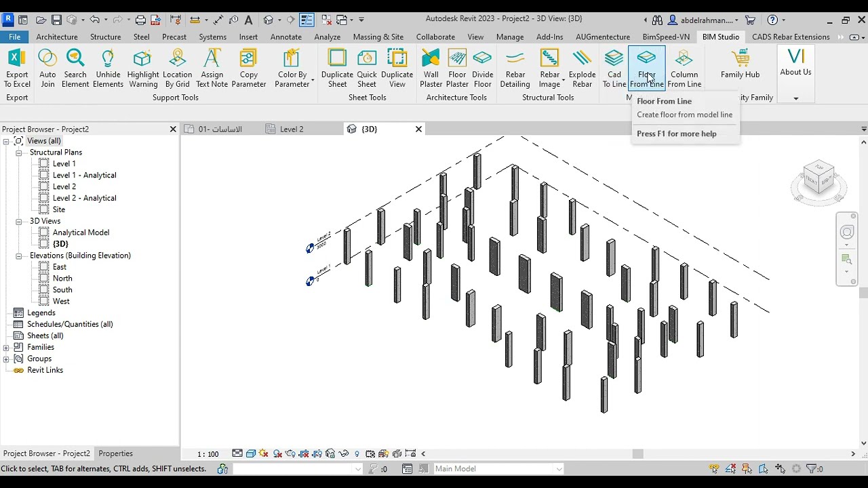Image resolution: width=868 pixels, height=488 pixels.
Task: Toggle crop region visibility
Action: [315, 453]
